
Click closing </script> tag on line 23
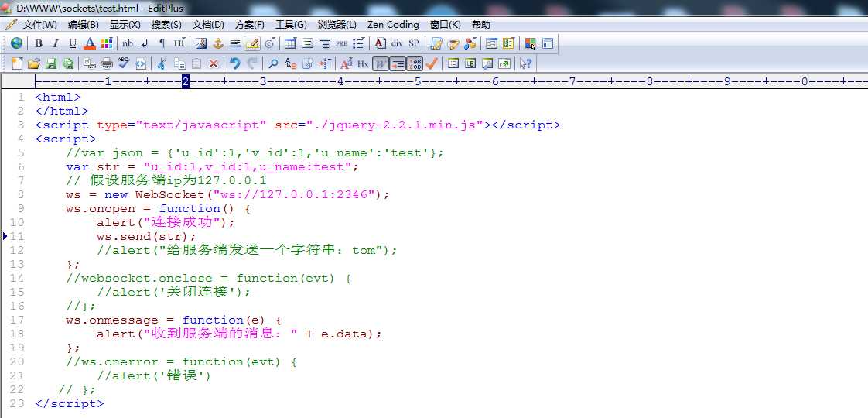click(69, 403)
